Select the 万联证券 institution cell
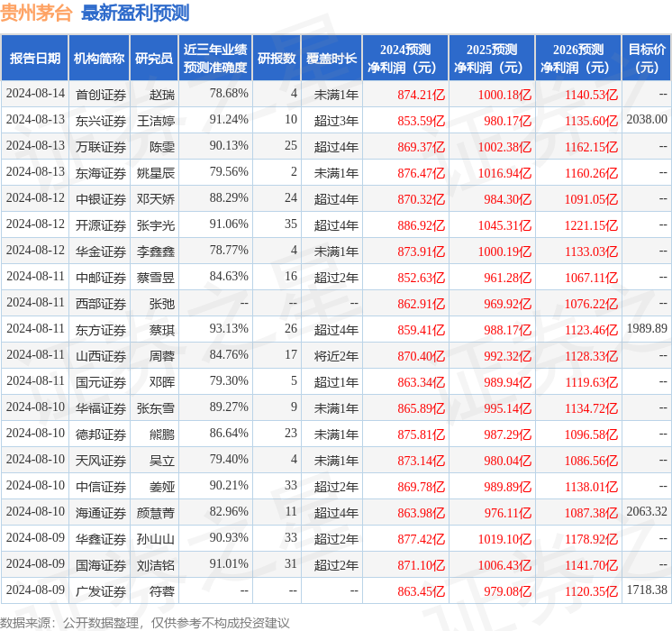 point(101,147)
